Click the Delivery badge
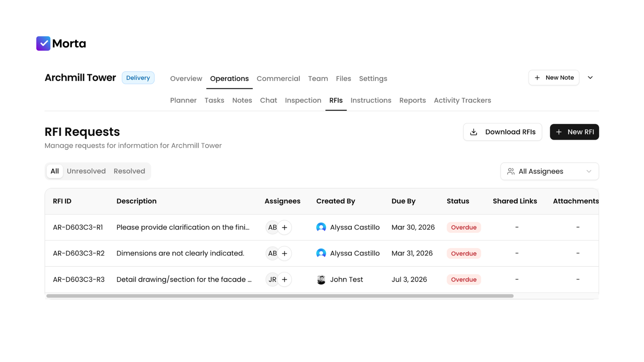Viewport: 644px width, 362px height. pyautogui.click(x=138, y=78)
